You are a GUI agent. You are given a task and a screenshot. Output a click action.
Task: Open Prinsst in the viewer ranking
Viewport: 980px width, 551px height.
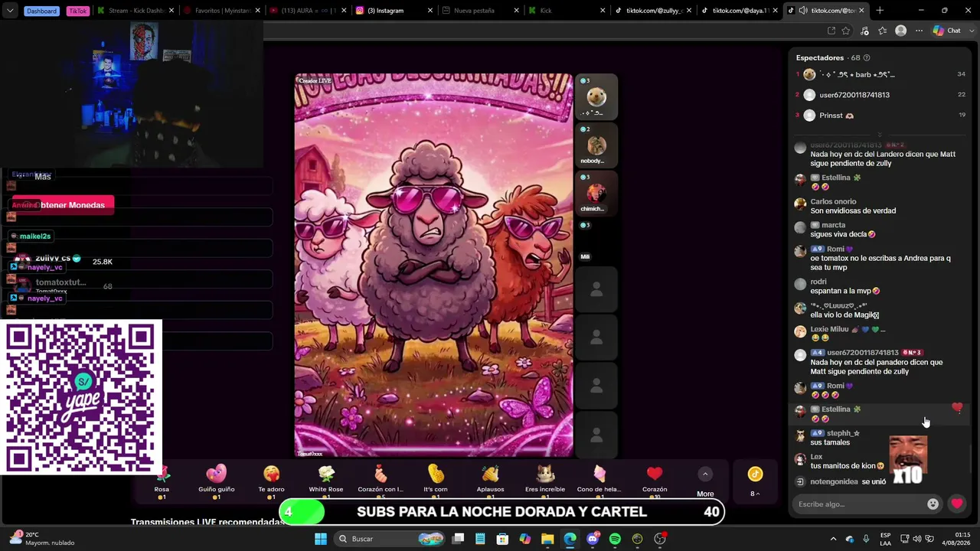click(x=836, y=116)
